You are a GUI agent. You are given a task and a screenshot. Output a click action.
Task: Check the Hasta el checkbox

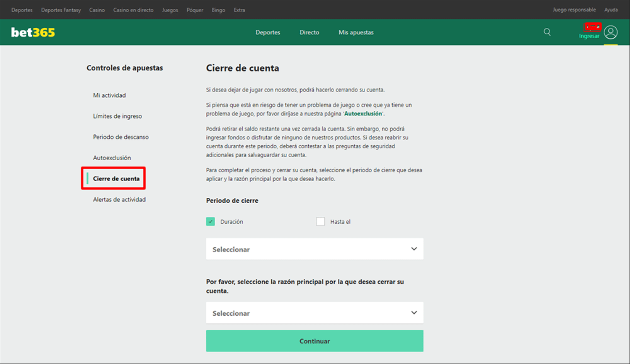[x=320, y=222]
